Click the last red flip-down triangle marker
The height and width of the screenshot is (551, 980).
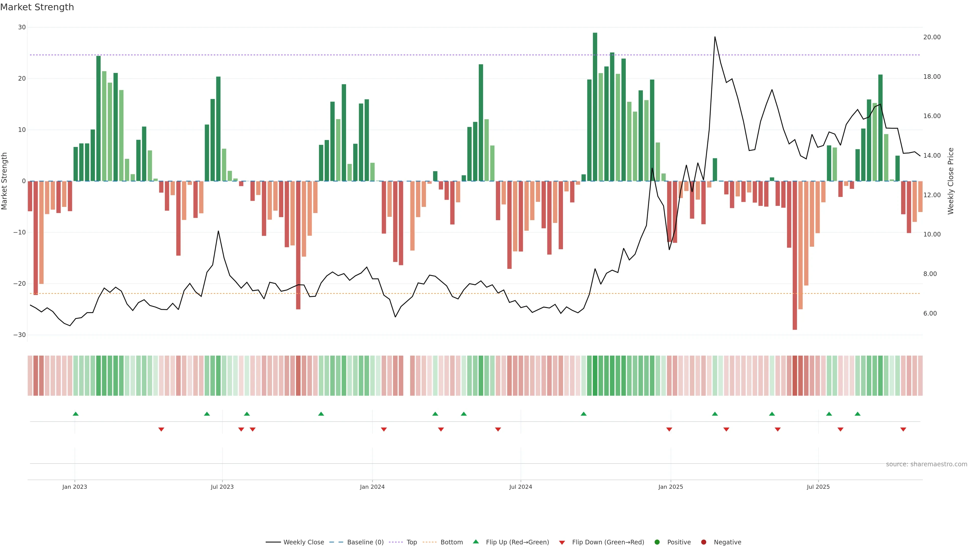pos(903,429)
